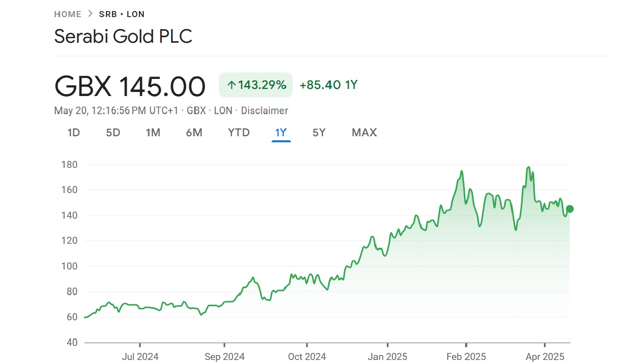Select the 1M chart view
This screenshot has width=644, height=362.
pos(153,132)
